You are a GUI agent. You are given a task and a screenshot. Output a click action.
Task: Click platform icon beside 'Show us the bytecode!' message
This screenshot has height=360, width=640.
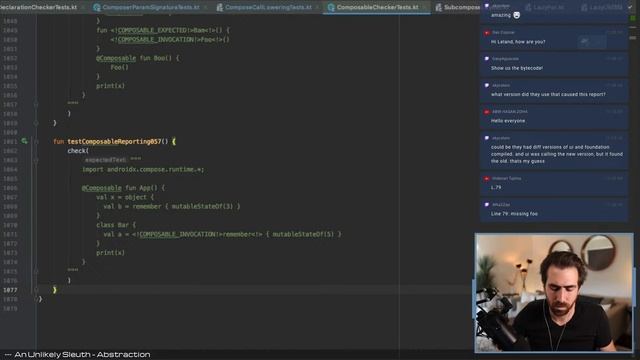point(487,59)
